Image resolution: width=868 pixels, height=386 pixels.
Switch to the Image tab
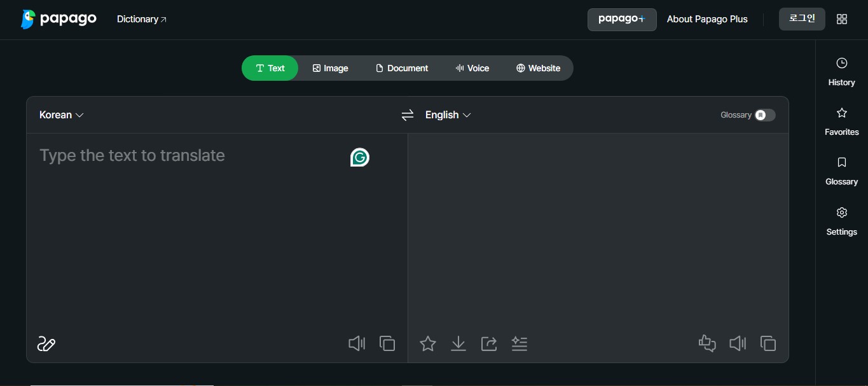[331, 68]
